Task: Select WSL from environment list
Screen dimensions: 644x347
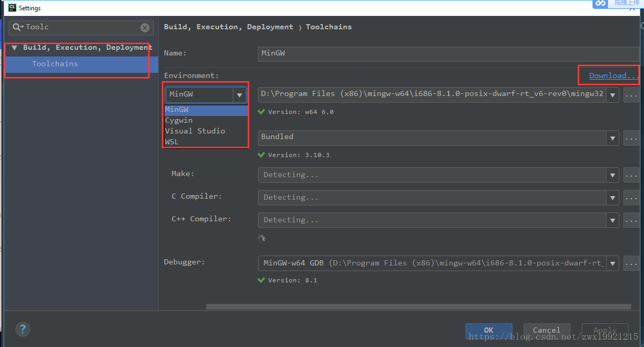Action: pos(172,142)
